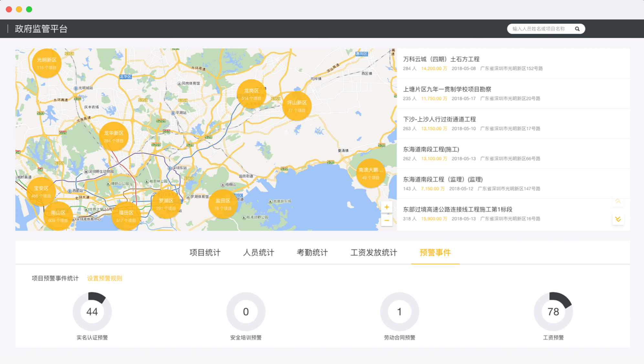
Task: Select the 坪山新区 cluster bubble
Action: tap(297, 106)
